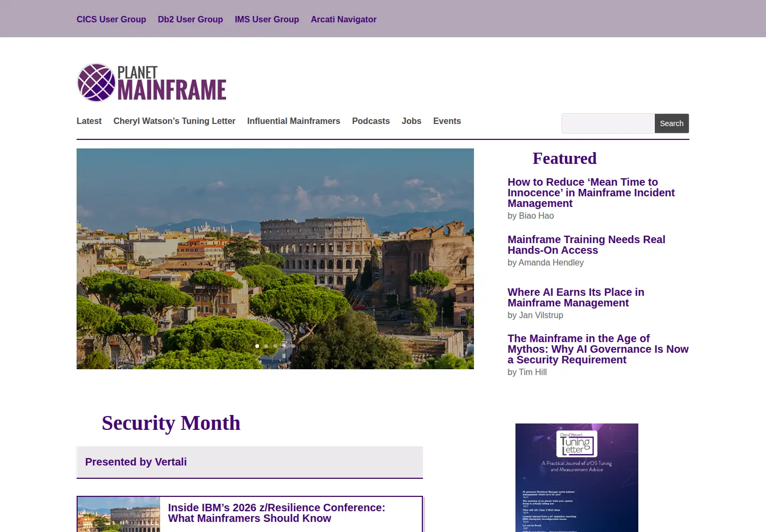The image size is (766, 532).
Task: Open the z/Resilience Conference article thumbnail
Action: tap(119, 514)
